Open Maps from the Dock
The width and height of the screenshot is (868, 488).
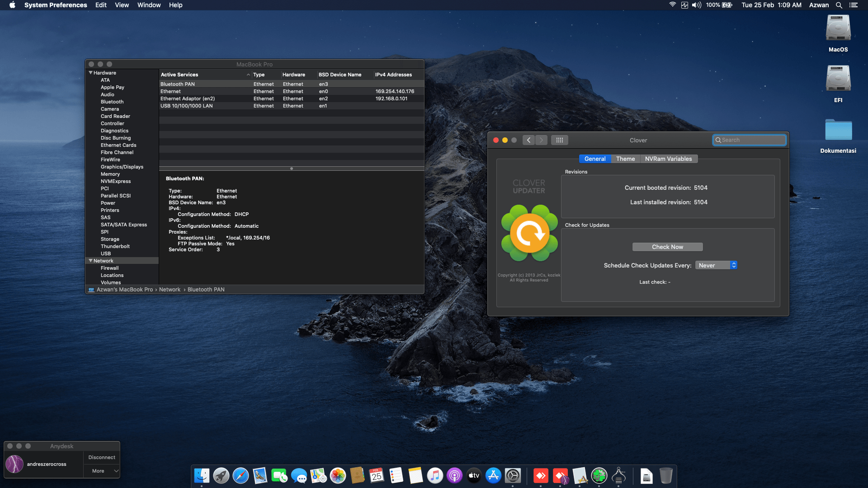click(318, 475)
